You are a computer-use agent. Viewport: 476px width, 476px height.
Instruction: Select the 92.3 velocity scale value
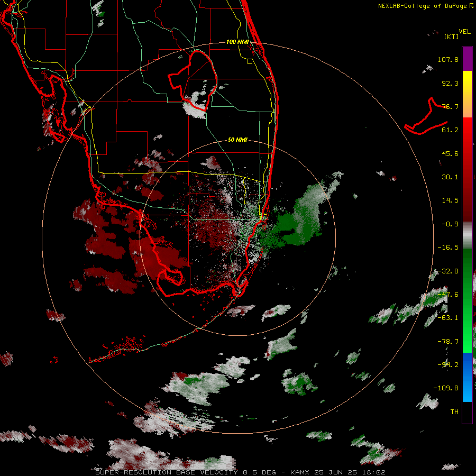[x=450, y=83]
